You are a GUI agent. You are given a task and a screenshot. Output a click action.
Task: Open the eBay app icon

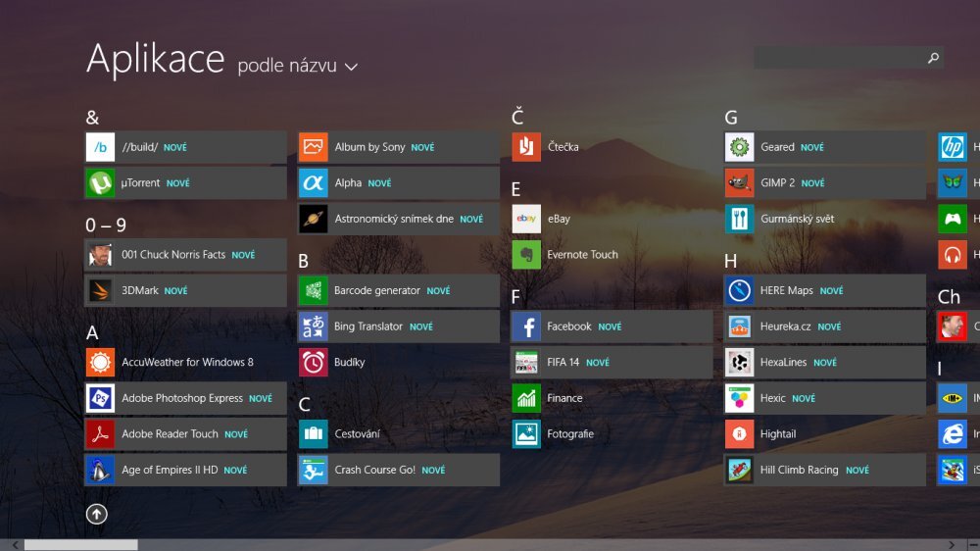(x=526, y=219)
